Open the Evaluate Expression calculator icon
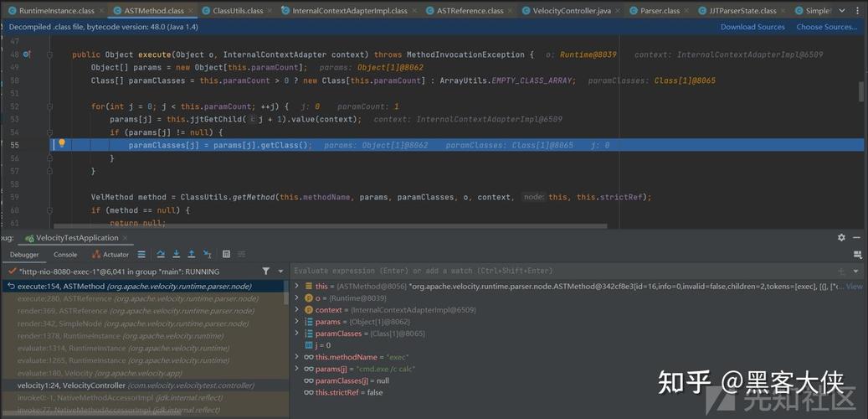Screen dimensions: 868x419 pos(226,255)
